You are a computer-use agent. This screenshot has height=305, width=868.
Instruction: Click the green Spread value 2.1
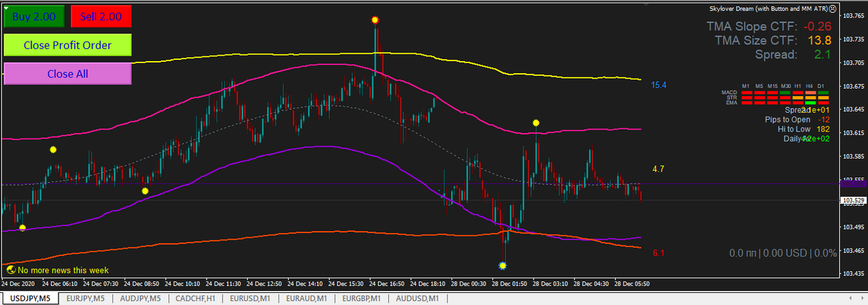[x=823, y=55]
